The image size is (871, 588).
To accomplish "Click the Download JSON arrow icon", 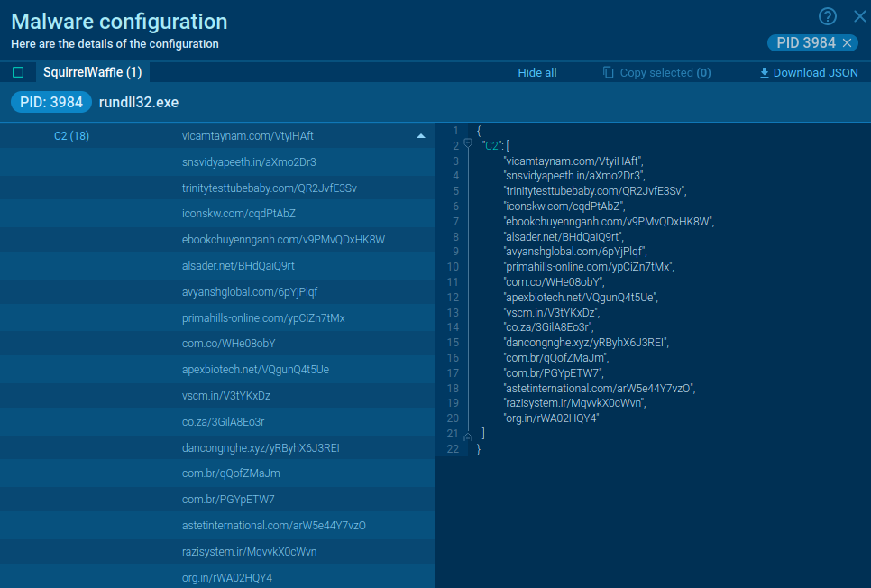I will [x=765, y=73].
